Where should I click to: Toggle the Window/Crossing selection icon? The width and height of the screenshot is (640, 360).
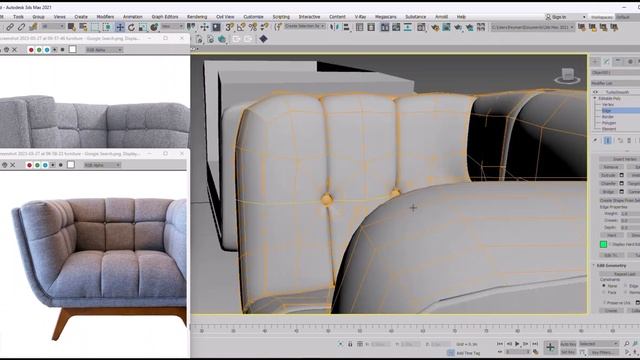107,27
